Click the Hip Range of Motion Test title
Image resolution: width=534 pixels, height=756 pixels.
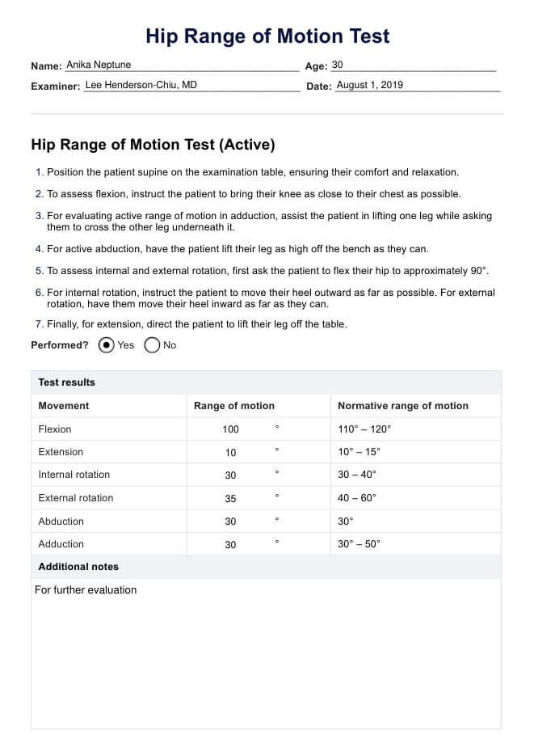click(267, 36)
